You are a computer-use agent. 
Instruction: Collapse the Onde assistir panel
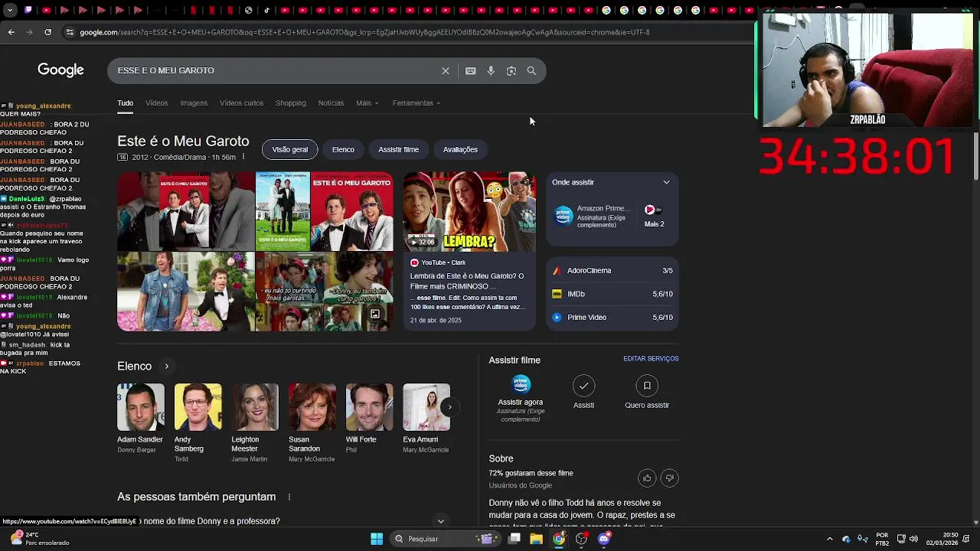[x=666, y=182]
